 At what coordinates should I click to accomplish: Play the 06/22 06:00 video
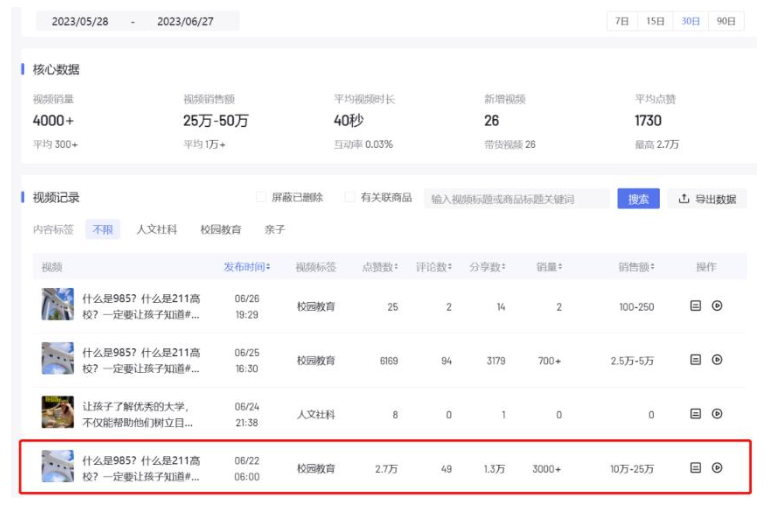point(717,467)
